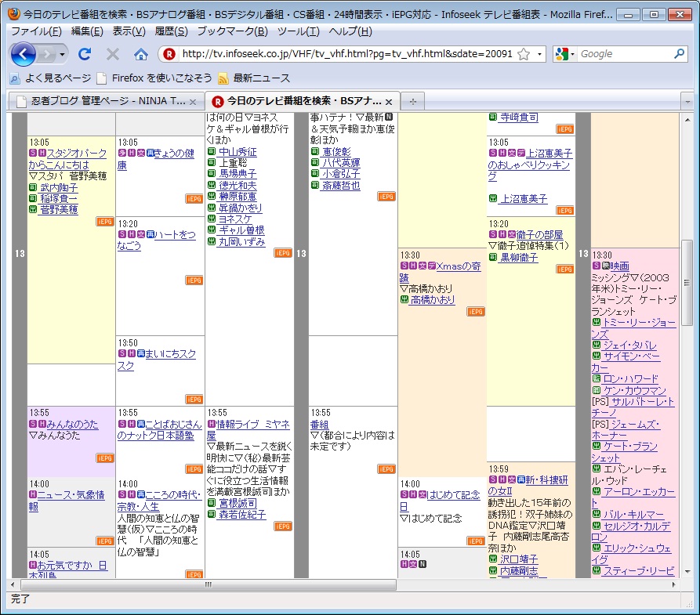Click iEPG button for まいにちスクスク
This screenshot has height=615, width=700.
[x=194, y=400]
